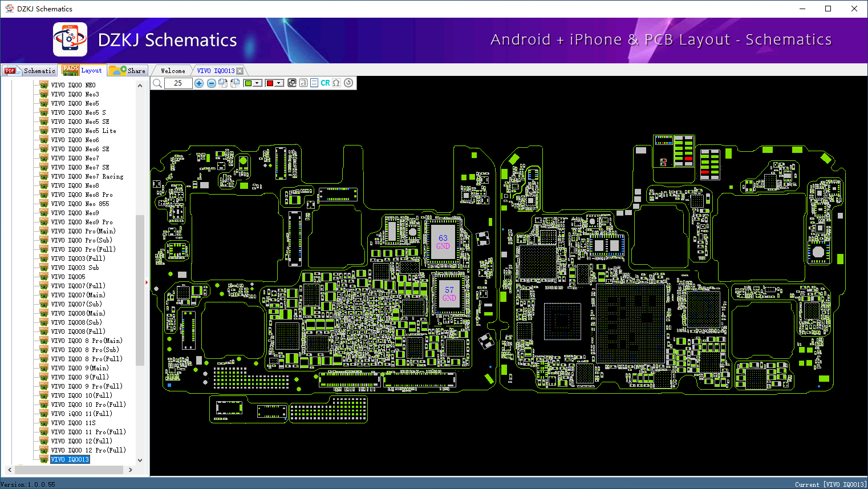This screenshot has width=868, height=489.
Task: Select the VIVO IQOO13 document tab
Action: coord(216,71)
